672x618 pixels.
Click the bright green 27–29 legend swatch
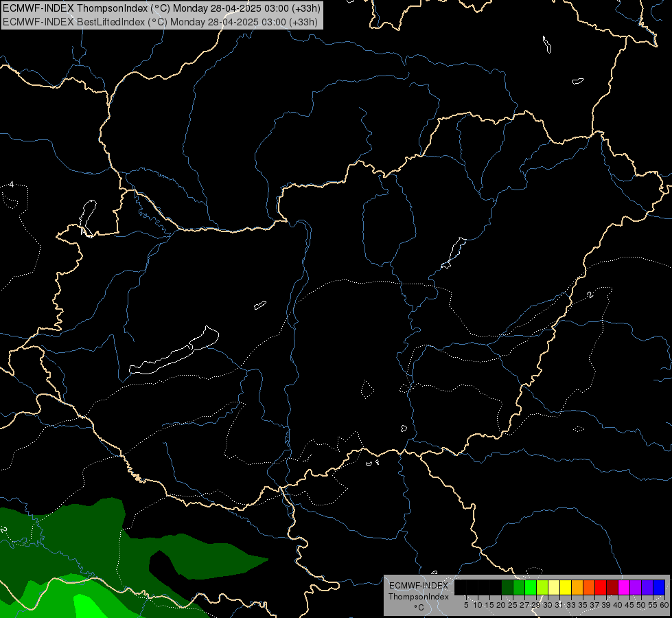pyautogui.click(x=531, y=587)
